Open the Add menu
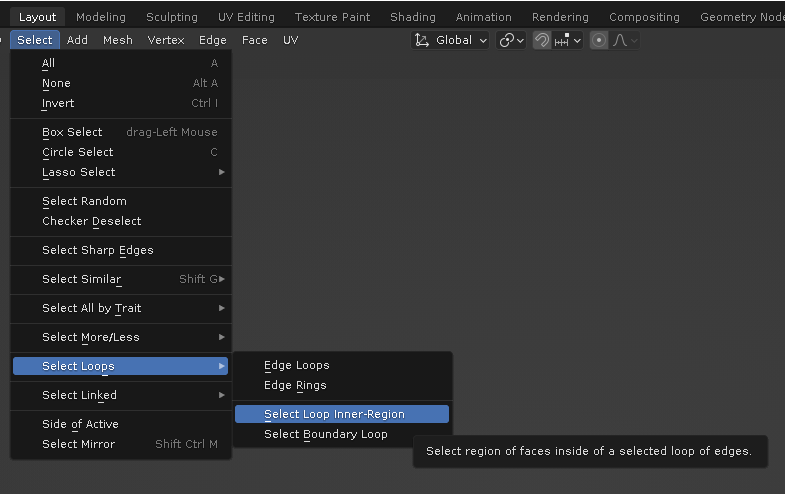This screenshot has height=494, width=785. point(77,40)
